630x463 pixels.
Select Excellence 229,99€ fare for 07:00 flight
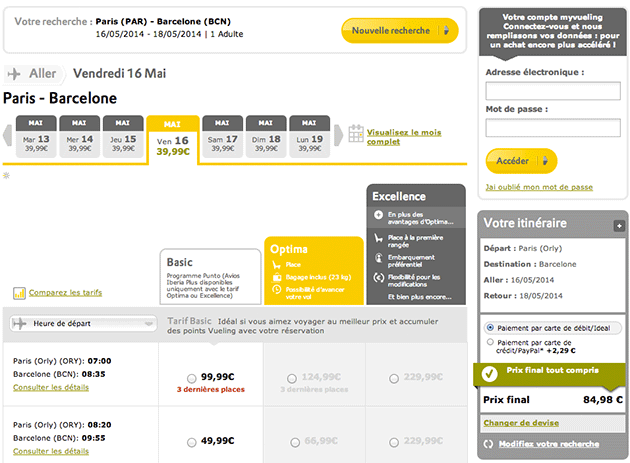pos(394,378)
